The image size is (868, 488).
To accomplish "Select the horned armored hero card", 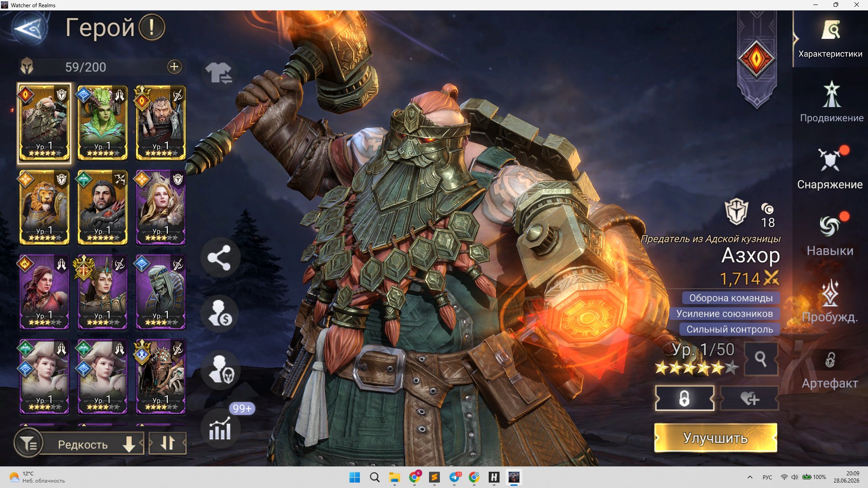I will 160,376.
